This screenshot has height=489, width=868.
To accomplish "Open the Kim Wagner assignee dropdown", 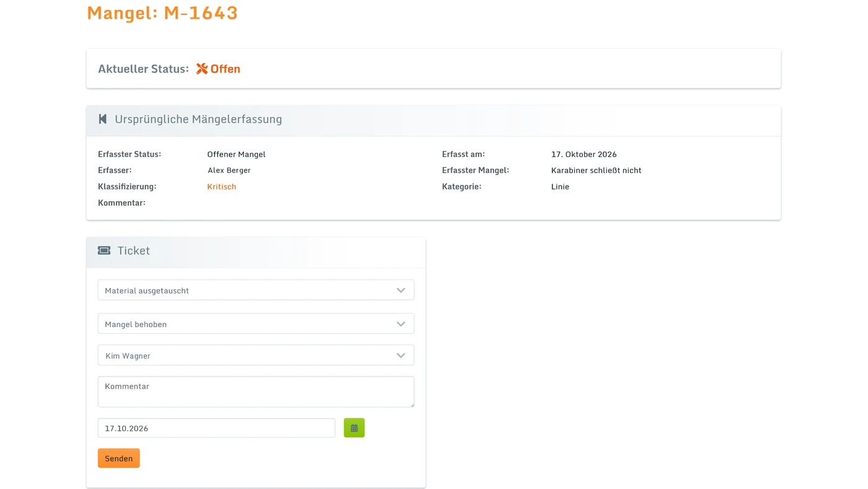I will [x=256, y=355].
